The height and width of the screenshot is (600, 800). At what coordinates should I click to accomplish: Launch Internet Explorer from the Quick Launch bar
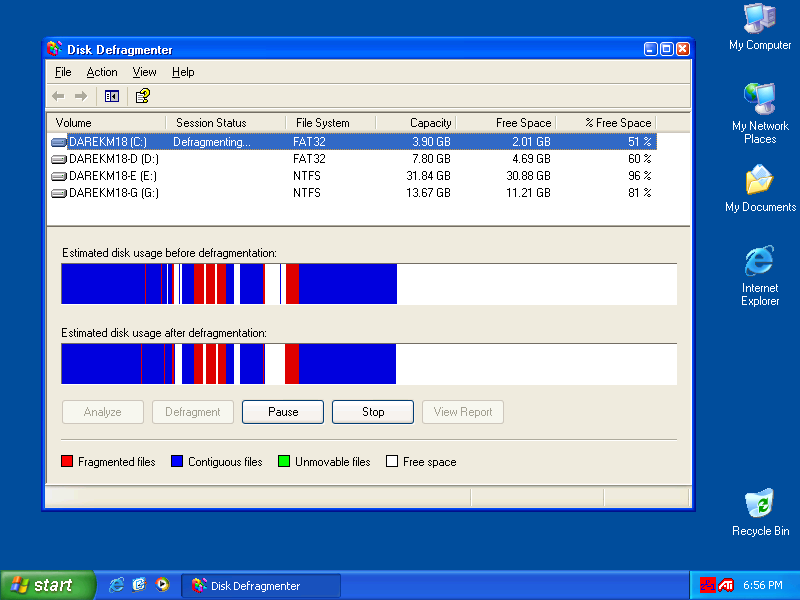(x=116, y=585)
